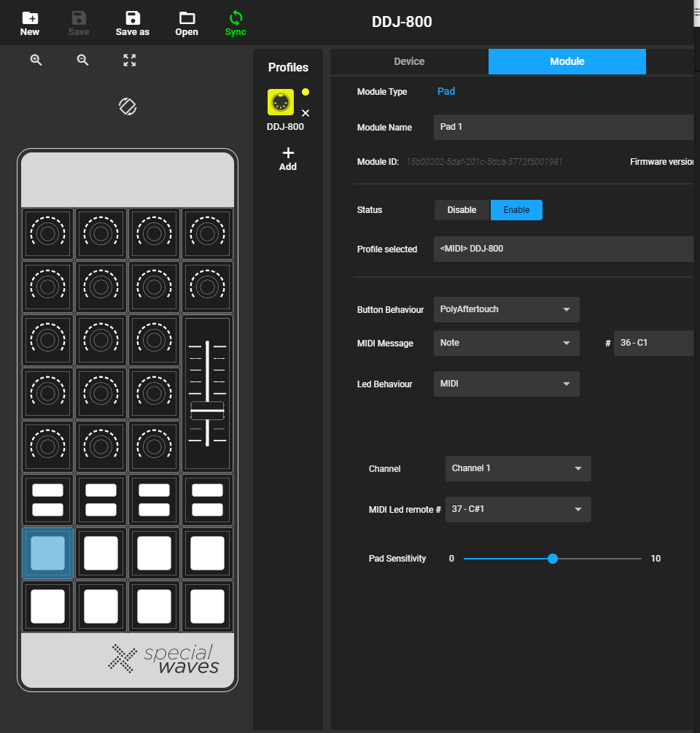
Task: Click the Pad Sensitivity slider handle
Action: click(553, 559)
